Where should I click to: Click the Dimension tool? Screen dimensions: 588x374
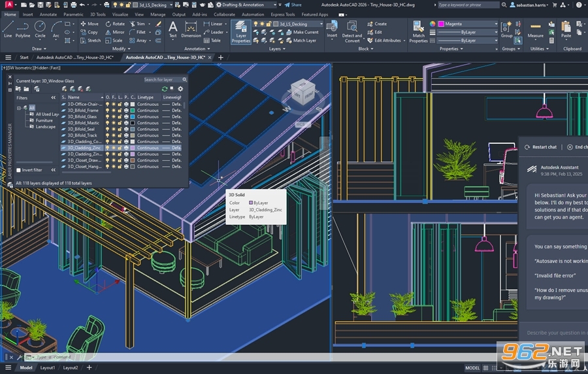[191, 29]
